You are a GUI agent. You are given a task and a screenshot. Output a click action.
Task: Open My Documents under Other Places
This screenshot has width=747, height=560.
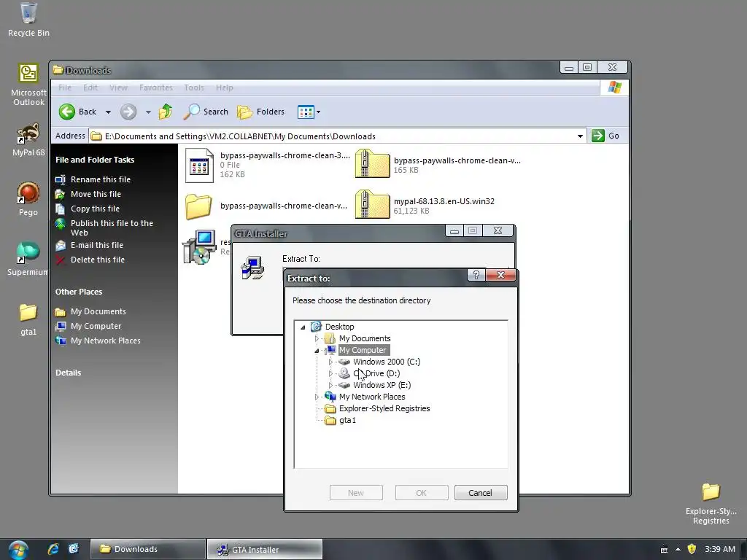pyautogui.click(x=98, y=311)
